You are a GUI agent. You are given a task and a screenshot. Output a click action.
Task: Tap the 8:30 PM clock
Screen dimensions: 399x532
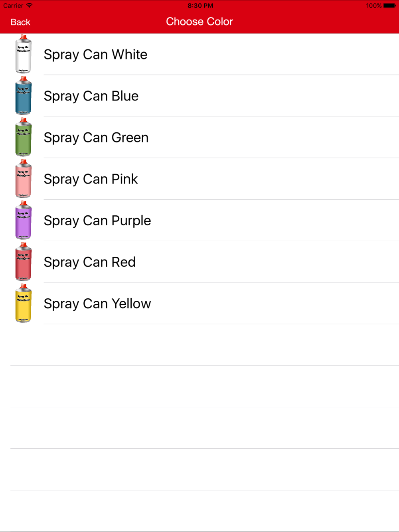click(x=200, y=6)
